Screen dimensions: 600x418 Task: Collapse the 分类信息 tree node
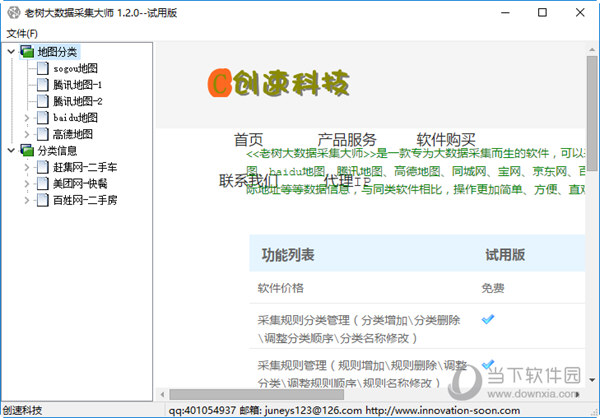tap(11, 150)
